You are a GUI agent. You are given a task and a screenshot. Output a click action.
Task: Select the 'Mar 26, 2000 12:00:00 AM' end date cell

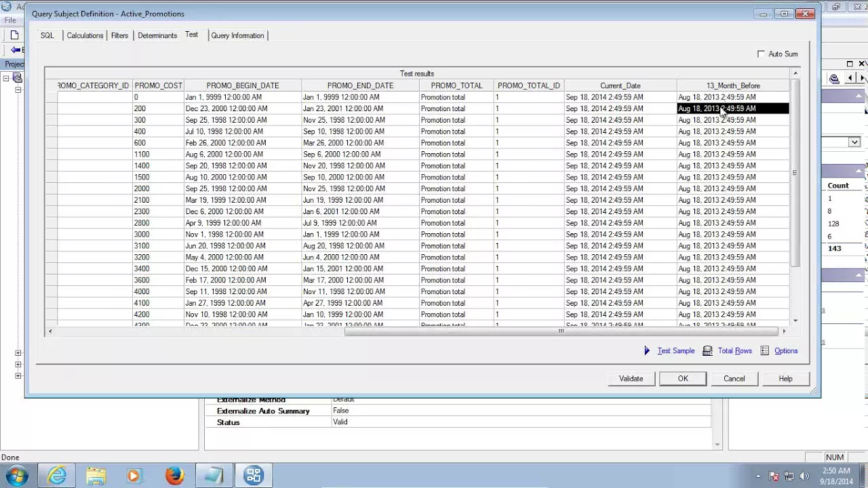[x=360, y=143]
